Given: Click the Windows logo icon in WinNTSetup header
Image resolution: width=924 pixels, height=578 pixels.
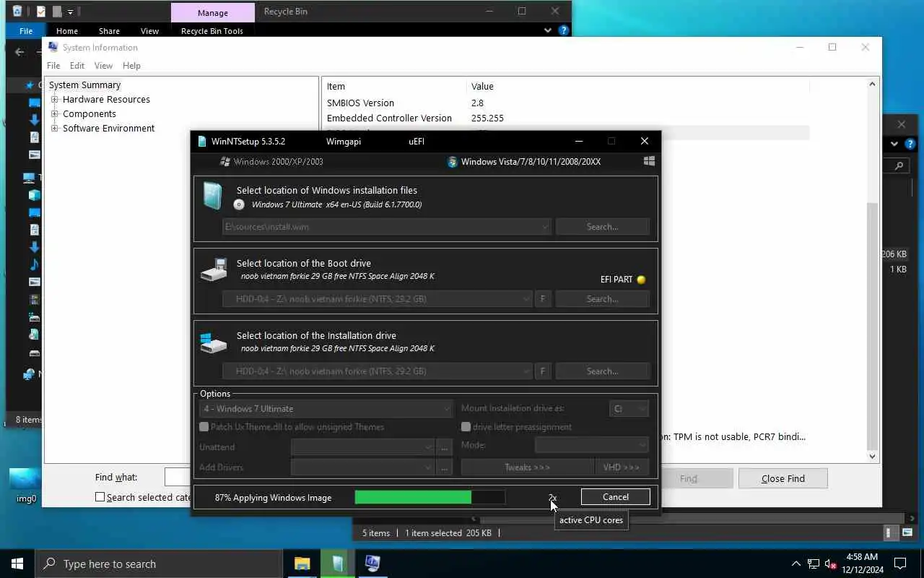Looking at the screenshot, I should click(649, 162).
